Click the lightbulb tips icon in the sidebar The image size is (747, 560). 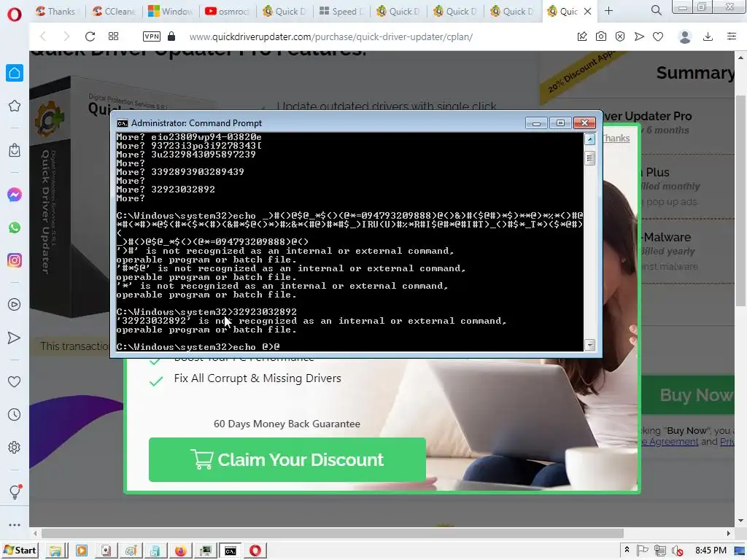click(x=15, y=492)
